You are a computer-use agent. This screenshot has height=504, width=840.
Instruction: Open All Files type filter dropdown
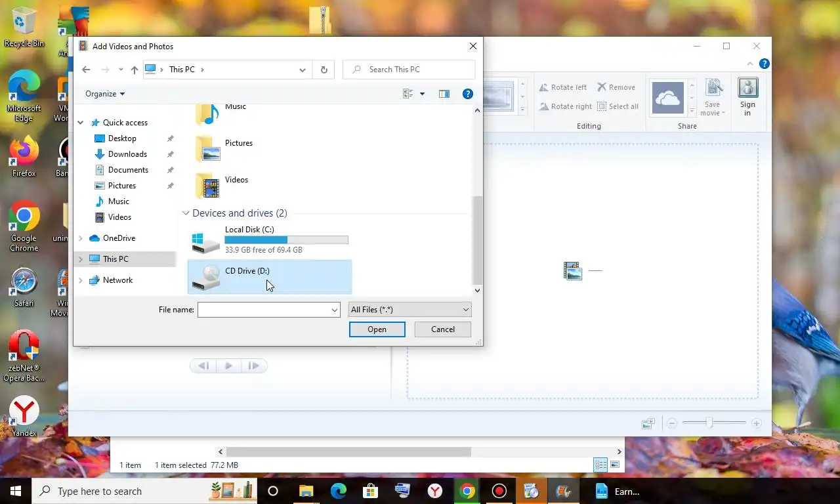tap(409, 310)
